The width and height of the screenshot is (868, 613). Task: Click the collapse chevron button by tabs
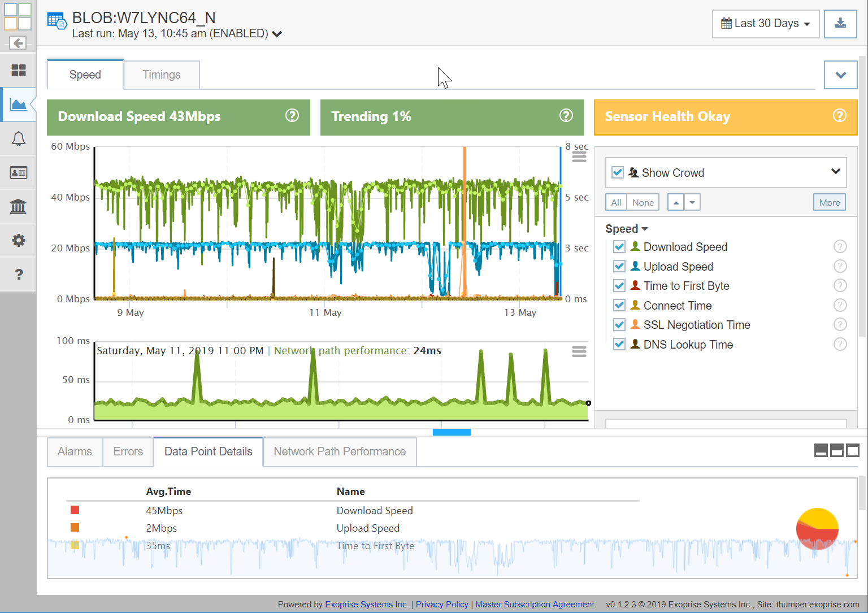pos(840,75)
